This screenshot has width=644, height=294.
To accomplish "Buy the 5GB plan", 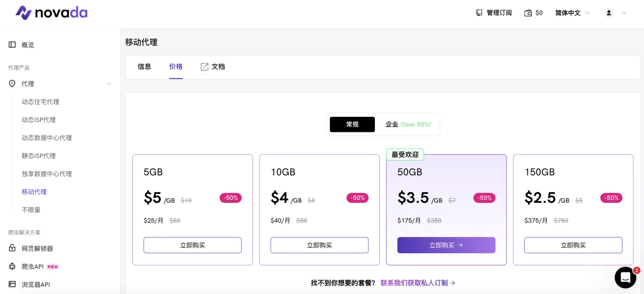I will [x=192, y=245].
